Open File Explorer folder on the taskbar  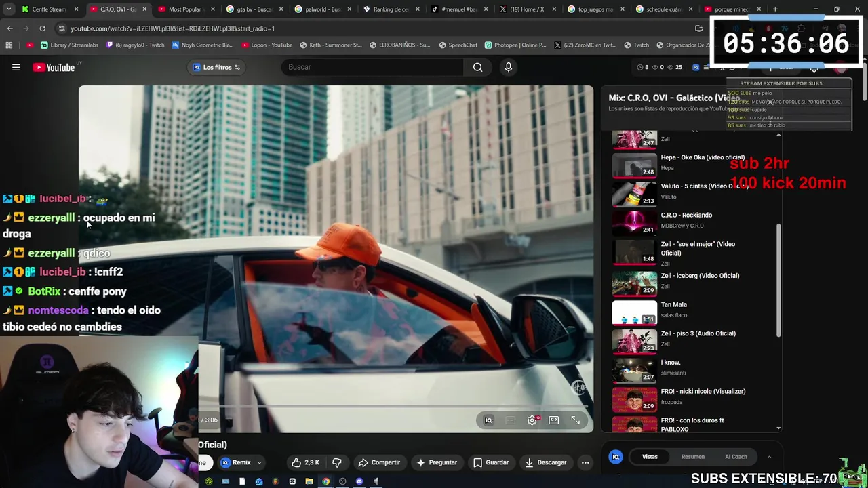pyautogui.click(x=309, y=481)
